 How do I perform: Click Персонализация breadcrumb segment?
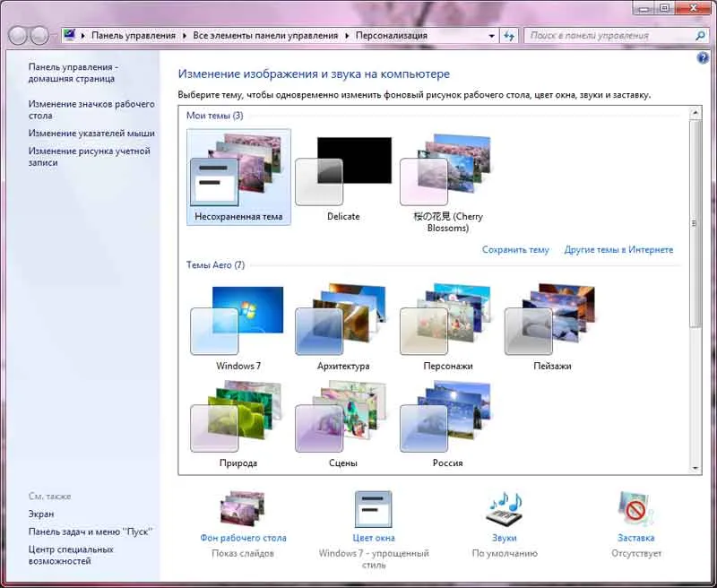(x=392, y=36)
